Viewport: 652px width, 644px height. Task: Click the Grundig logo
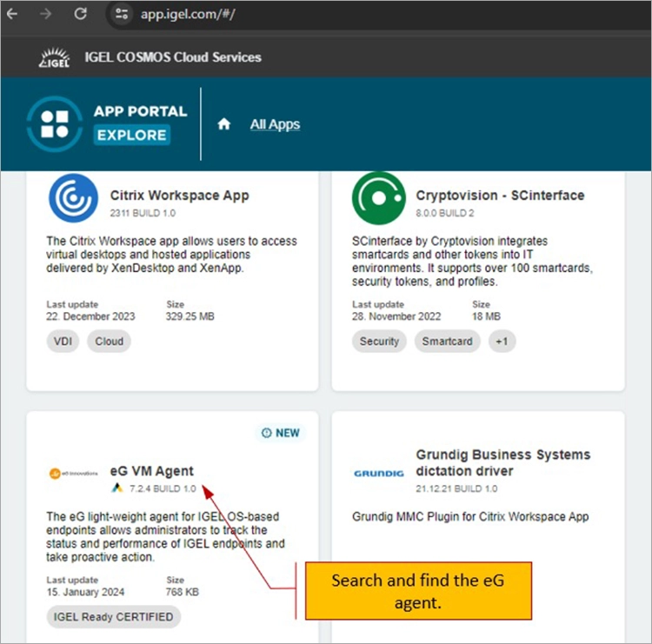379,474
